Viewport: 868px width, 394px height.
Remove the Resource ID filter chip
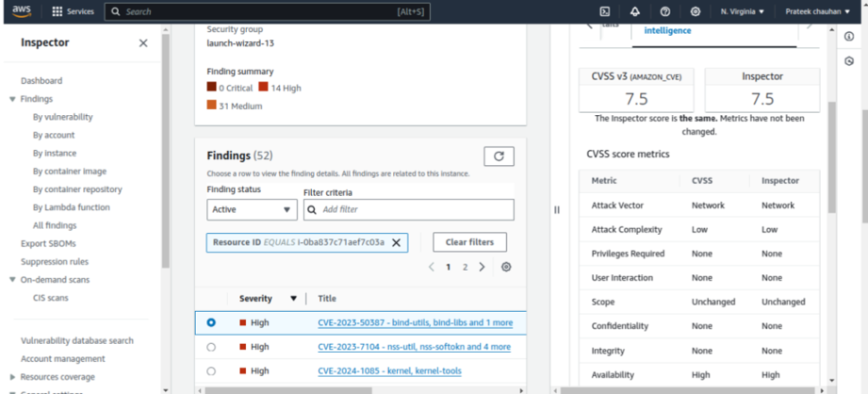click(x=397, y=242)
